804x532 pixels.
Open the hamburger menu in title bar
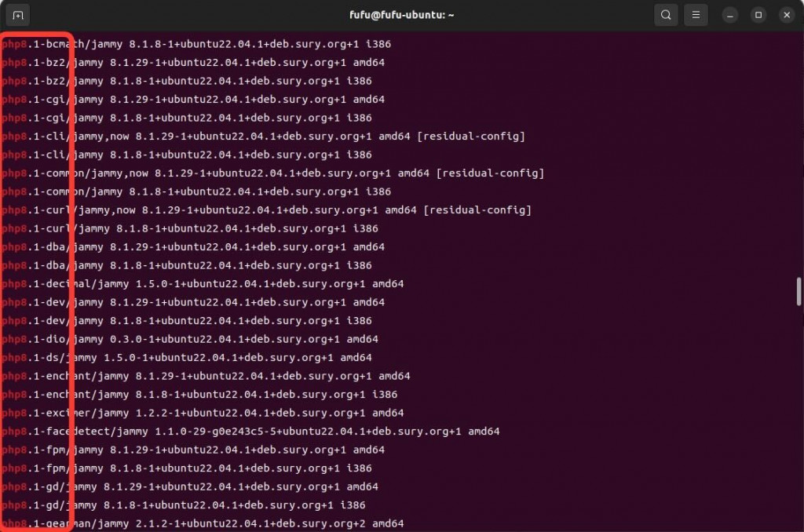(696, 15)
